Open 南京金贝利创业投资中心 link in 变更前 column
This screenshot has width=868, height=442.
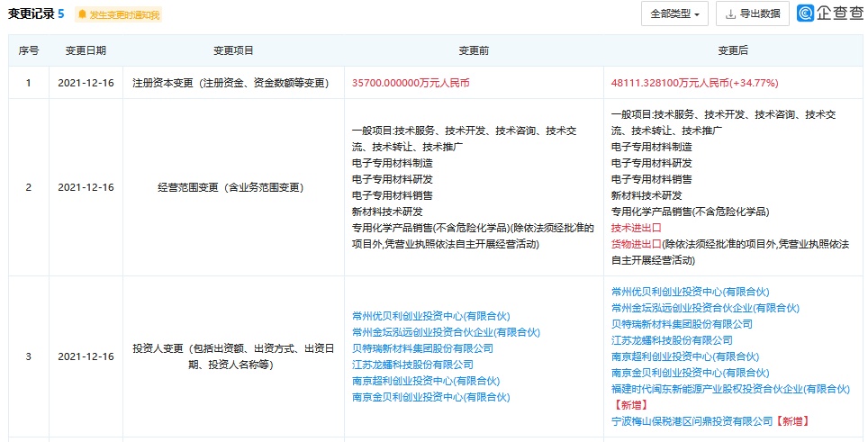click(x=430, y=397)
